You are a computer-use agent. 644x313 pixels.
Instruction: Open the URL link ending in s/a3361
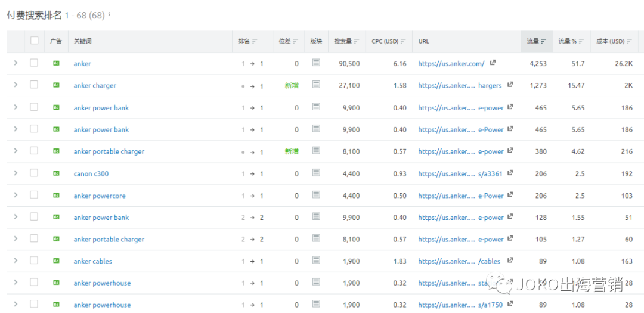tap(460, 173)
